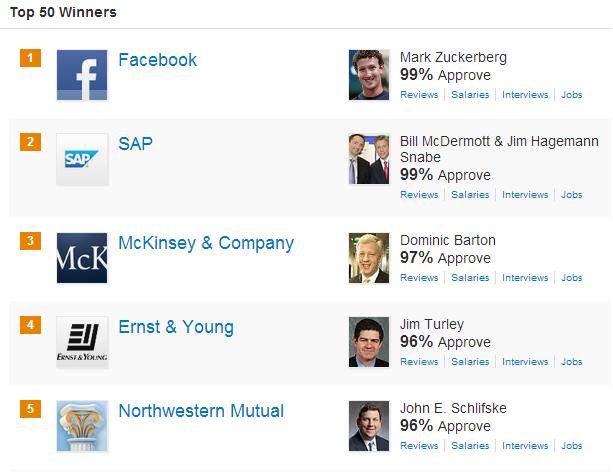The height and width of the screenshot is (472, 613).
Task: View Salaries for SAP
Action: tap(470, 195)
